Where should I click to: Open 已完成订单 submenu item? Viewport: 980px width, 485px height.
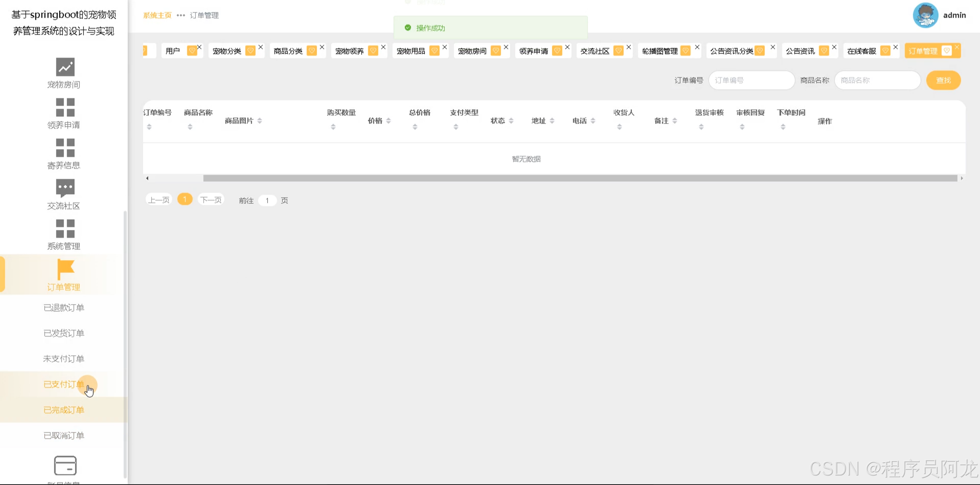click(64, 410)
